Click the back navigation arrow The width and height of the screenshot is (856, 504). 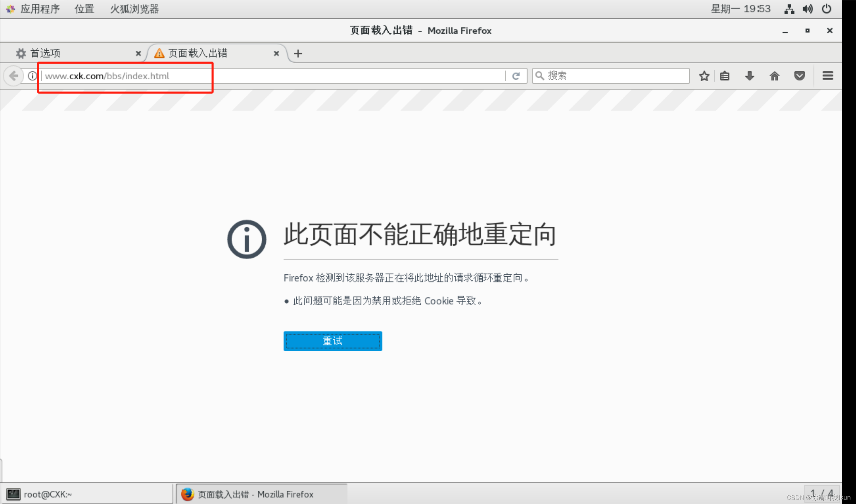tap(14, 76)
